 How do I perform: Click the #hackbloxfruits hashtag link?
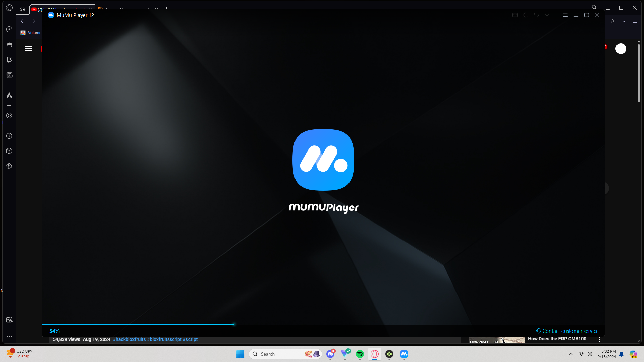[129, 339]
